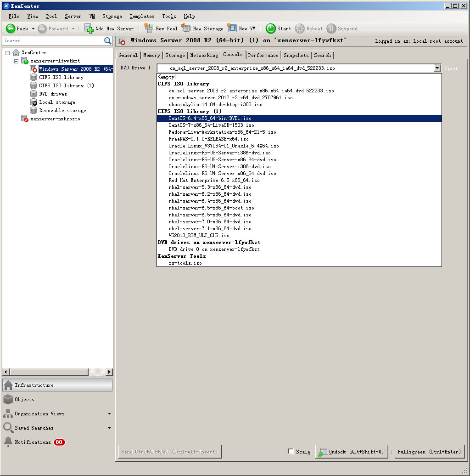Open the Templates menu

[142, 17]
